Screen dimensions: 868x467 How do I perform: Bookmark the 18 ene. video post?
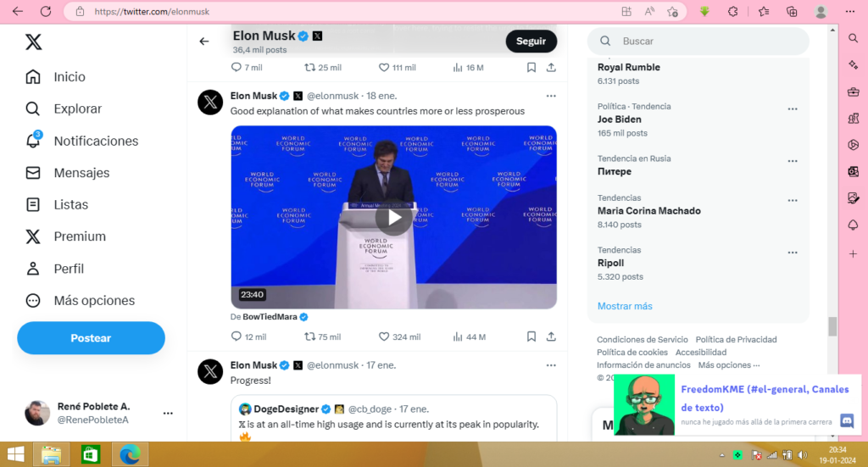click(x=531, y=336)
